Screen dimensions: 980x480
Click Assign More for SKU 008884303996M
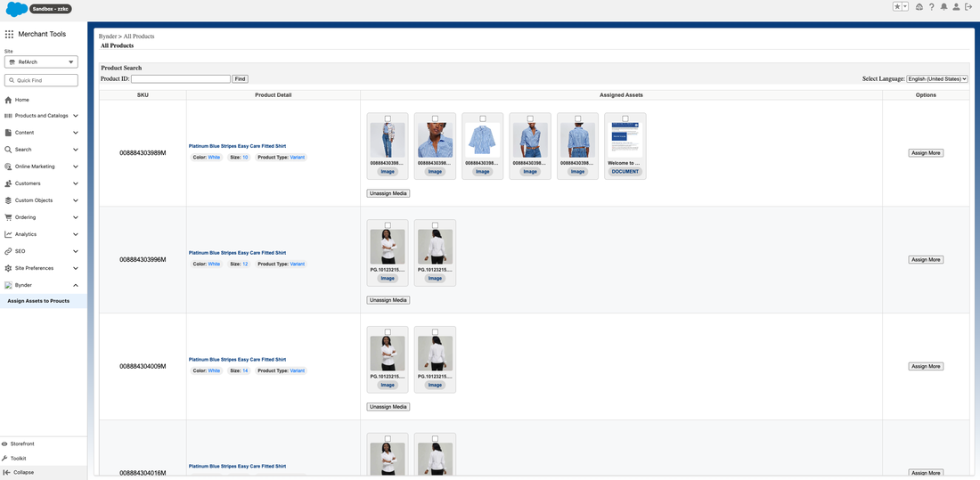[926, 259]
